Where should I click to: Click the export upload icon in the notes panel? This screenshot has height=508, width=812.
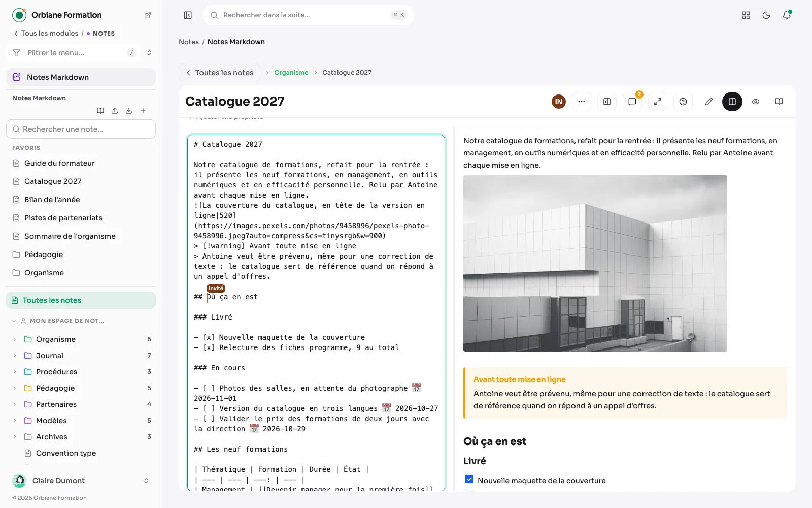coord(115,111)
